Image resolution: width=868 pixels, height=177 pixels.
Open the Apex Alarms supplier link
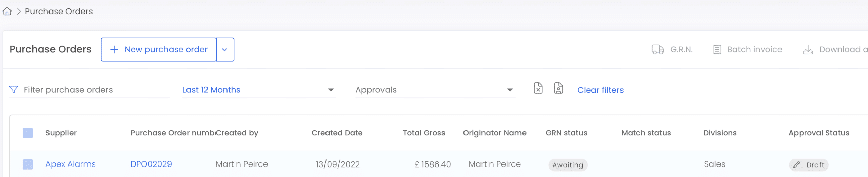[71, 164]
